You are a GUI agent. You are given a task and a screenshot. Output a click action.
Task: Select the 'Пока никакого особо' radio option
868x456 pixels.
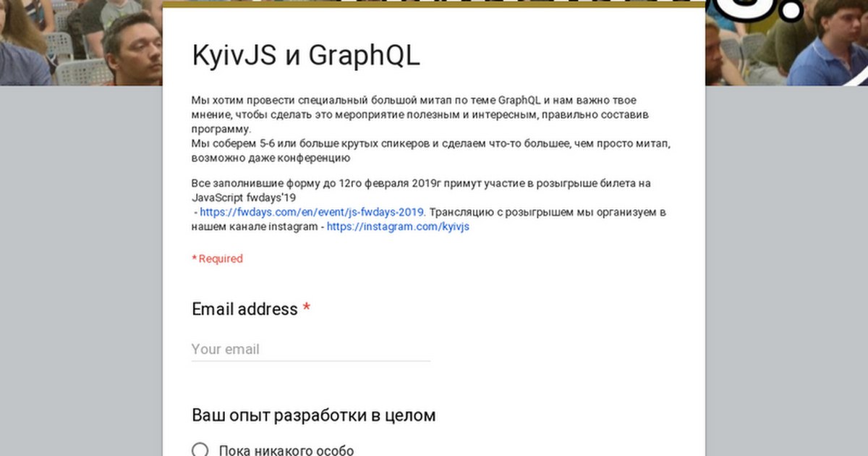200,450
